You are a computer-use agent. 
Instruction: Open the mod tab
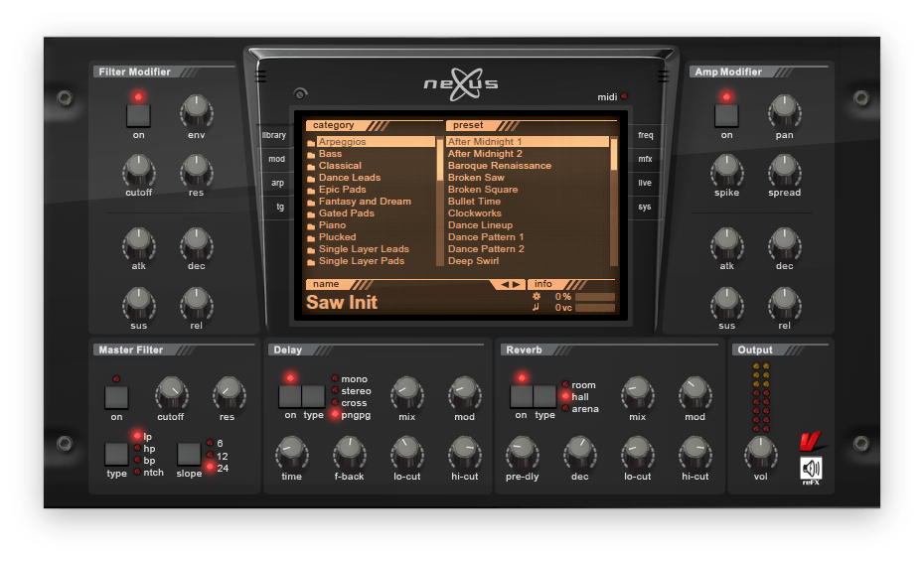(x=276, y=159)
